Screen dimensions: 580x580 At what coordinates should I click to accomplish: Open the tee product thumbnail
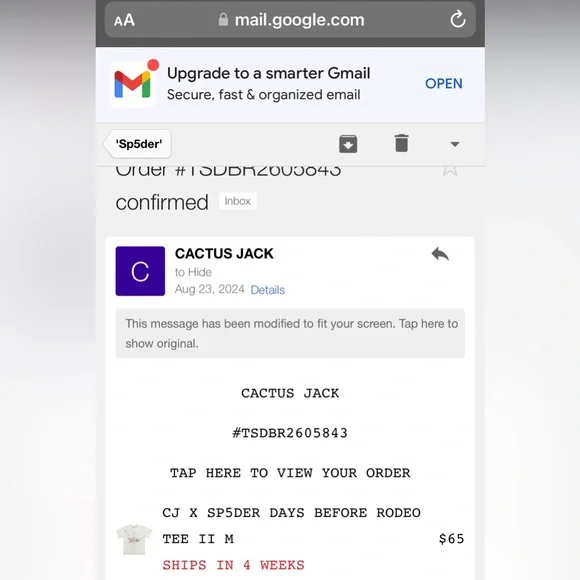point(134,539)
